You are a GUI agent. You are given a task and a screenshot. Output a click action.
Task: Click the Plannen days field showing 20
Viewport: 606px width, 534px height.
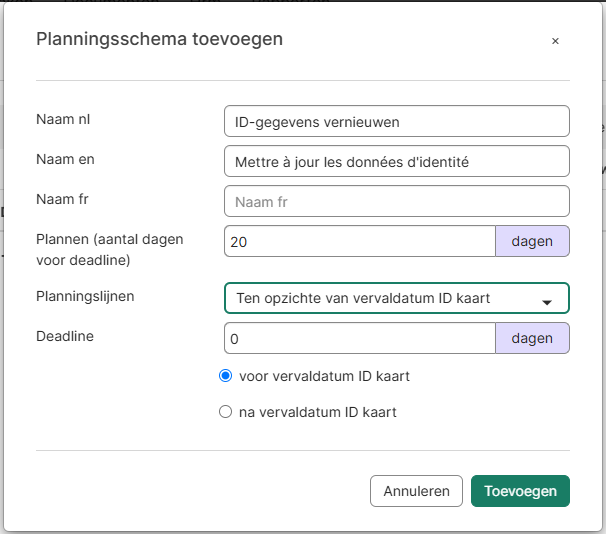coord(360,241)
